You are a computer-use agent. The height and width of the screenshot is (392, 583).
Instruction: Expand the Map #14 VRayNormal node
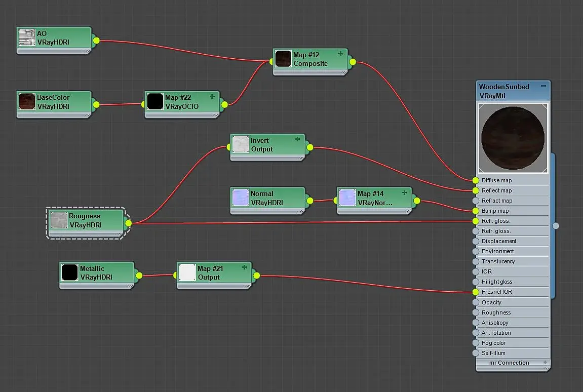tap(404, 192)
